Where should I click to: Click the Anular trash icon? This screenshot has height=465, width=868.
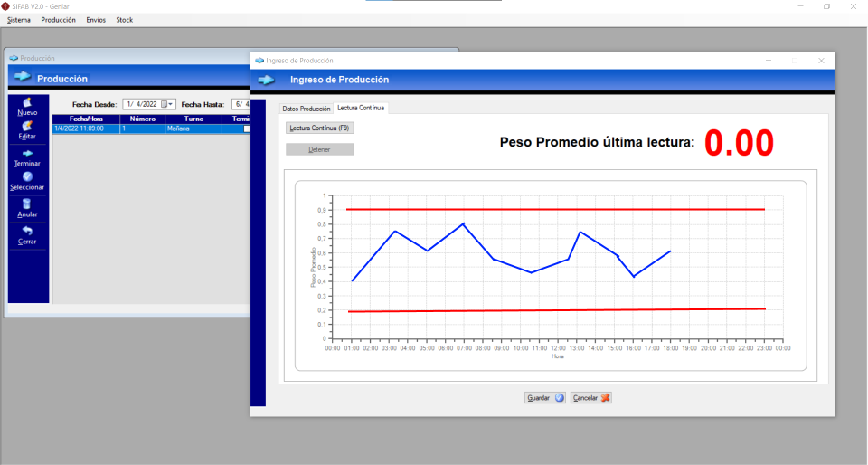click(x=26, y=204)
